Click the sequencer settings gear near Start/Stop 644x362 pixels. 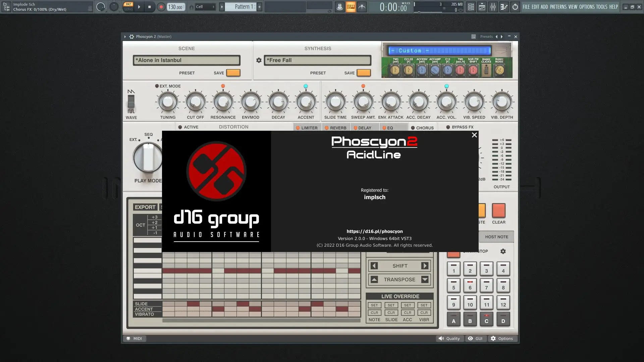point(503,251)
